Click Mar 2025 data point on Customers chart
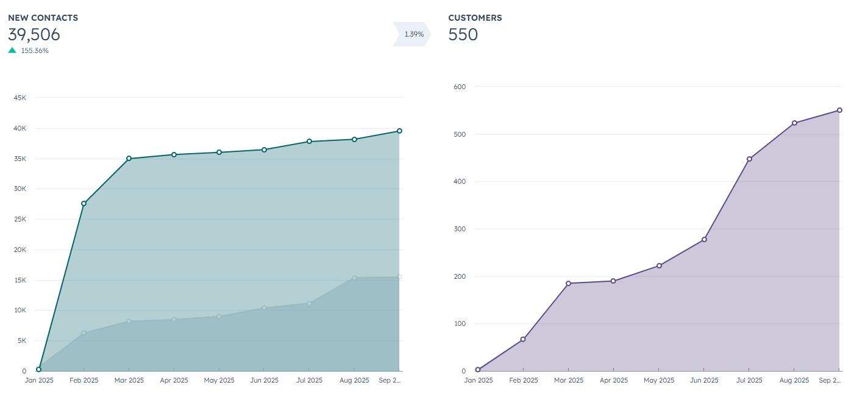 568,283
